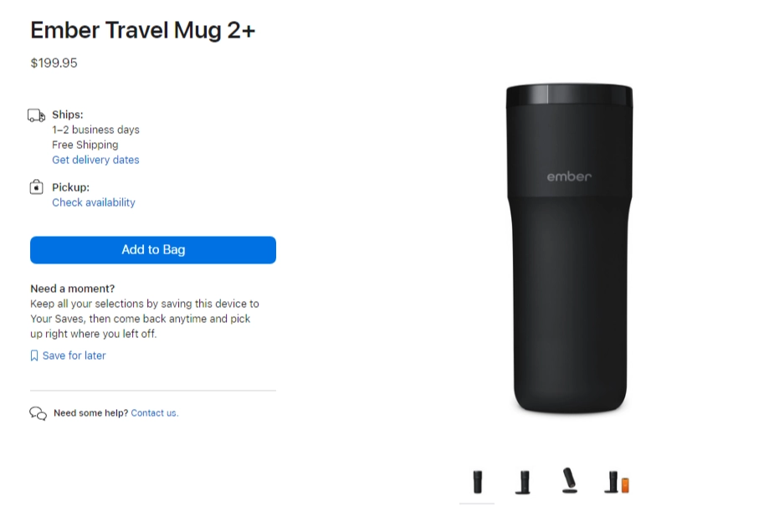This screenshot has width=769, height=532.
Task: Click the Ember Travel Mug 2+ title
Action: tap(143, 30)
